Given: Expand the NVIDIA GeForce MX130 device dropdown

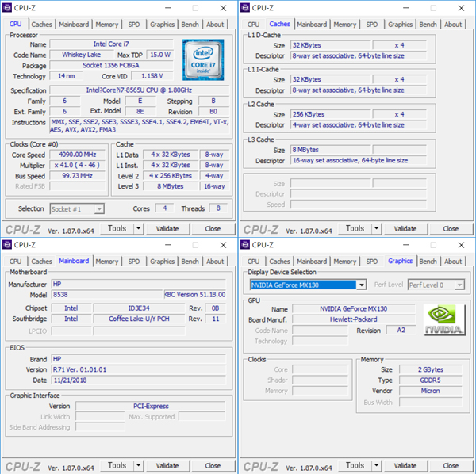Looking at the screenshot, I should point(362,285).
